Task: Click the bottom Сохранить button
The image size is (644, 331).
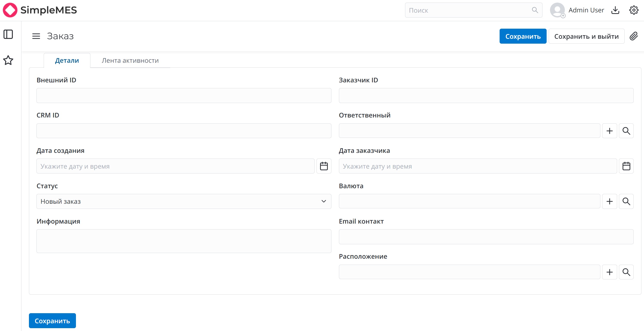Action: coord(52,321)
